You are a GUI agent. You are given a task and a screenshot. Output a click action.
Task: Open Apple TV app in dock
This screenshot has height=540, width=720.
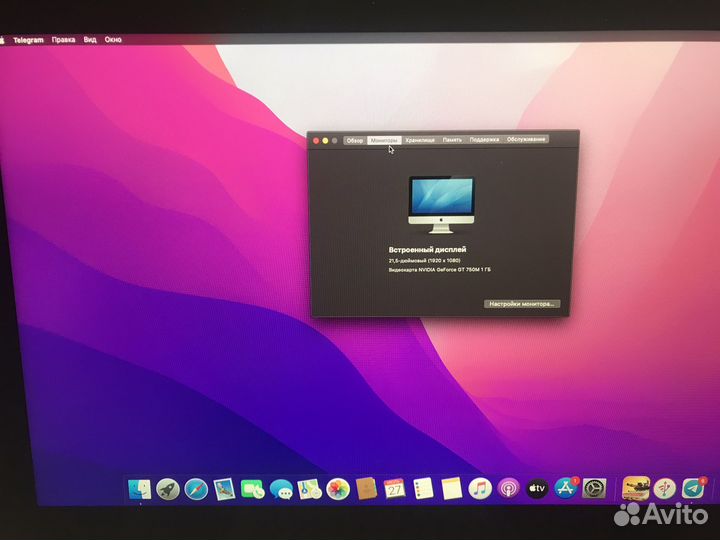coord(537,489)
